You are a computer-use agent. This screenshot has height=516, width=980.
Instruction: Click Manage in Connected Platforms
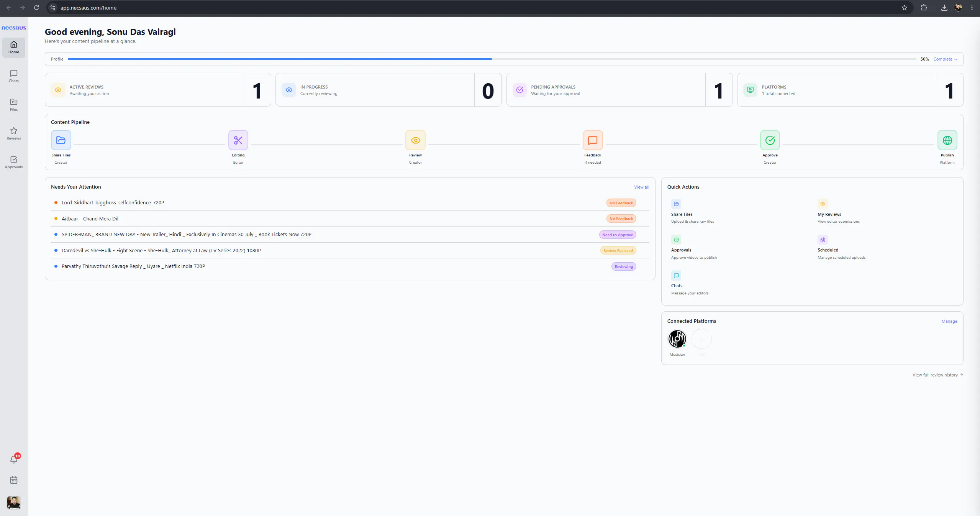click(949, 321)
